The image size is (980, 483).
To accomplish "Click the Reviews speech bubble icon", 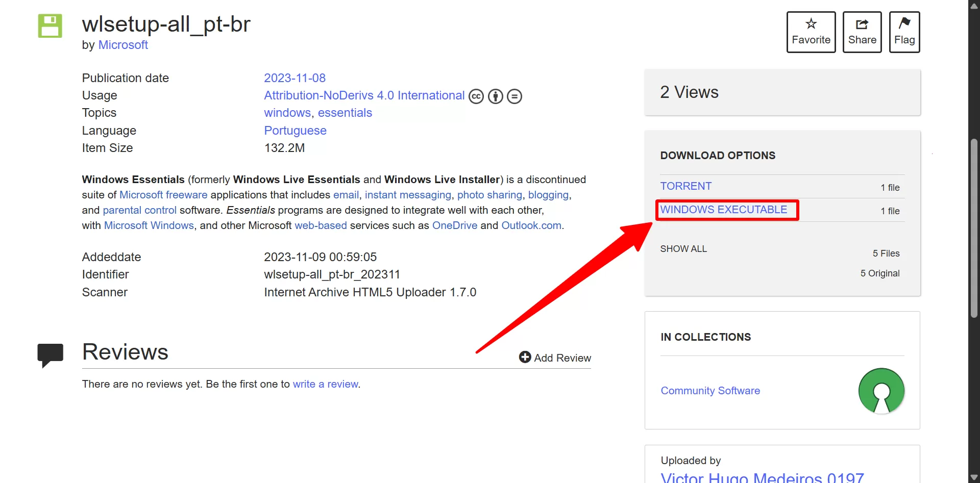I will [x=50, y=355].
